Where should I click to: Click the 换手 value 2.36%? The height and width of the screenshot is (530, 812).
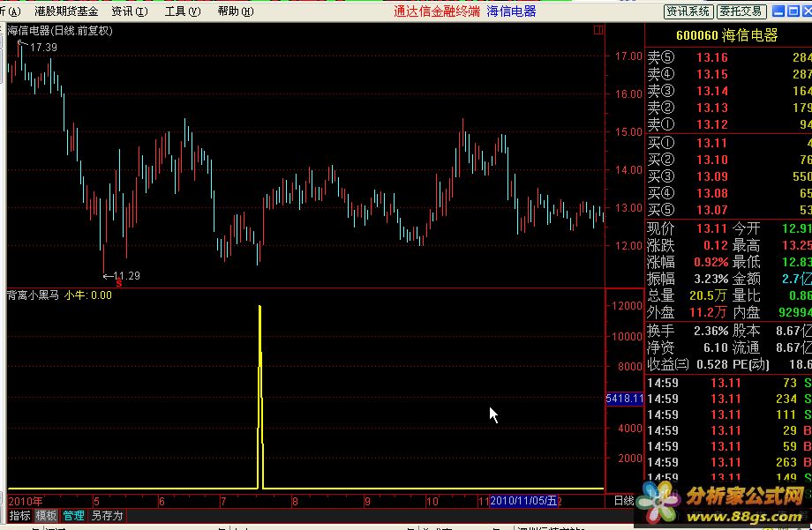[711, 330]
